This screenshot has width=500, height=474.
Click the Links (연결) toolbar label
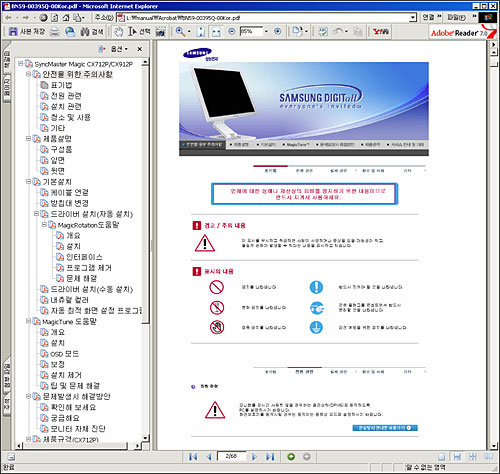tap(428, 17)
